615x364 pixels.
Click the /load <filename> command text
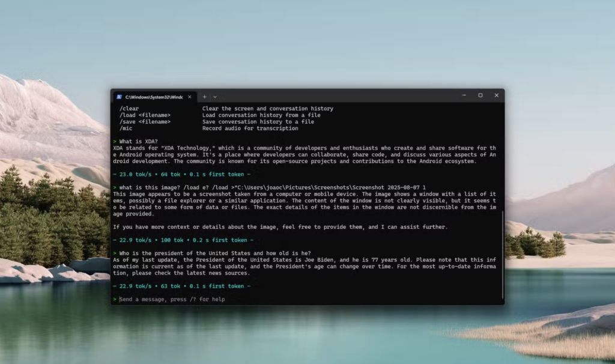[x=145, y=115]
